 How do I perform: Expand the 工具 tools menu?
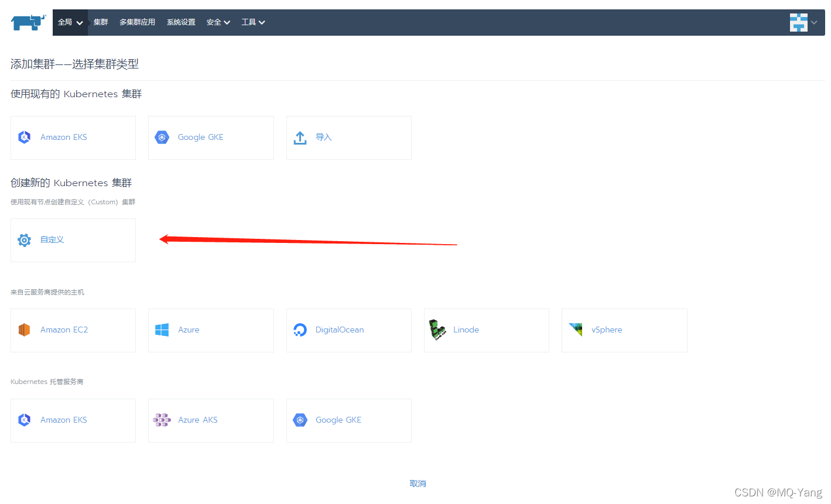pyautogui.click(x=253, y=22)
